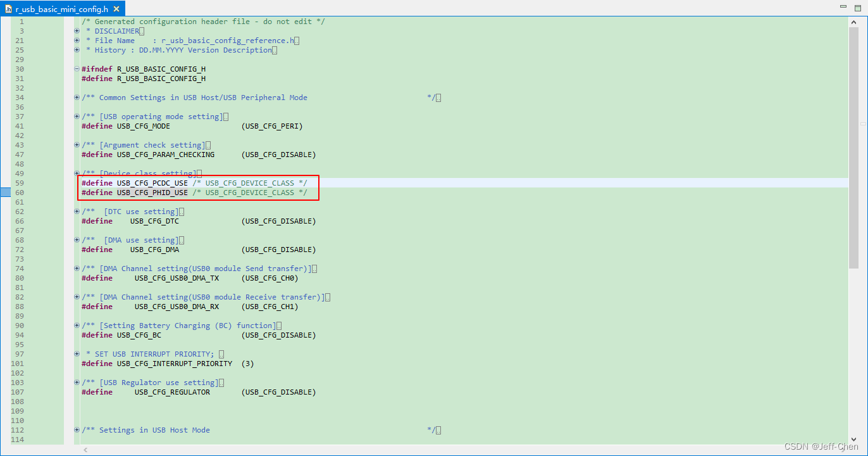Close the r_usb_basic_mini_config.h tab
Screen dimensions: 868x456
[117, 9]
